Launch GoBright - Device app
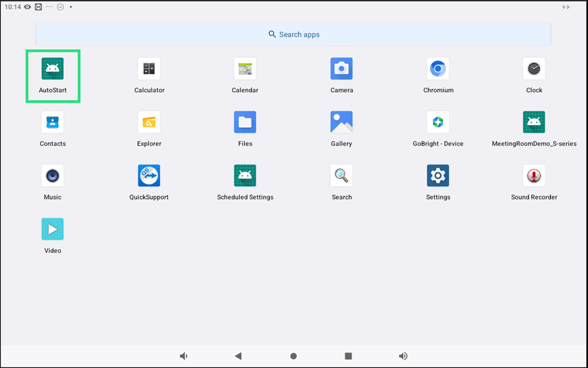This screenshot has height=368, width=588. tap(438, 122)
